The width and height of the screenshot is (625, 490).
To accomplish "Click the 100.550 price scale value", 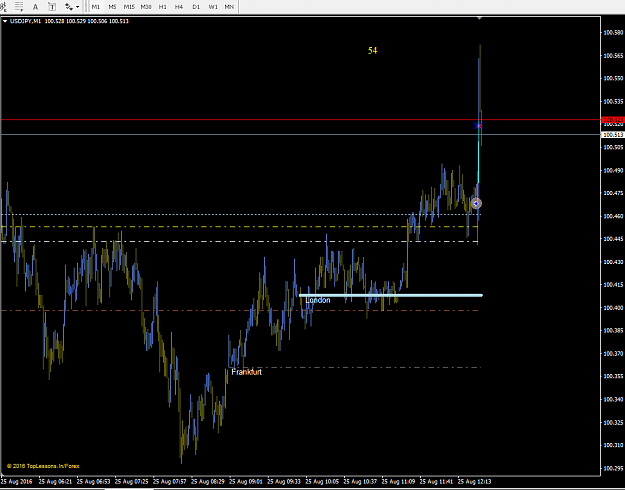I will tap(614, 79).
